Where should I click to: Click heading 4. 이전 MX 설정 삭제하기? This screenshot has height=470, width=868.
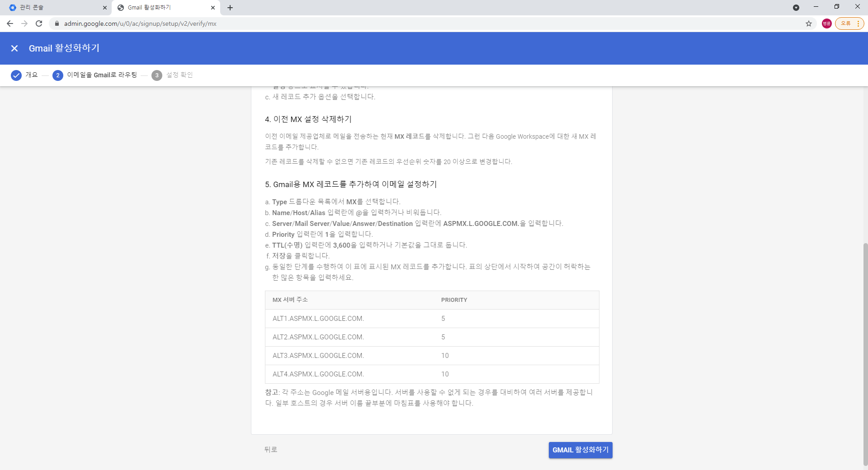(308, 119)
